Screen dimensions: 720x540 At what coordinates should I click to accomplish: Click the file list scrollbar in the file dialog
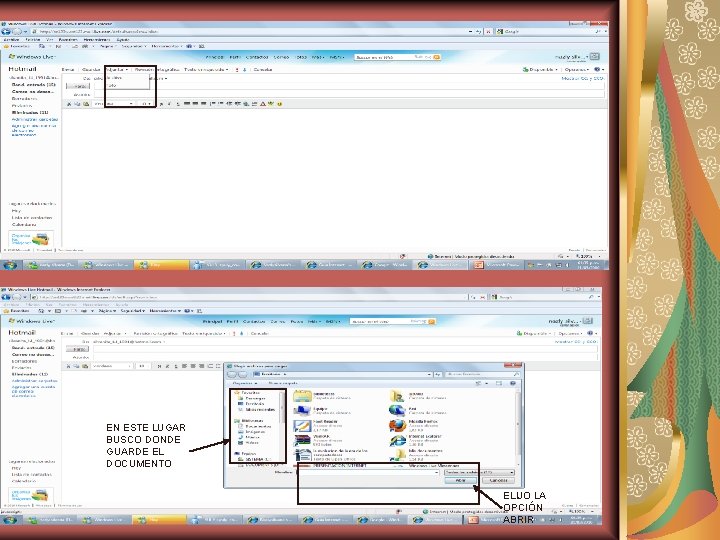519,427
